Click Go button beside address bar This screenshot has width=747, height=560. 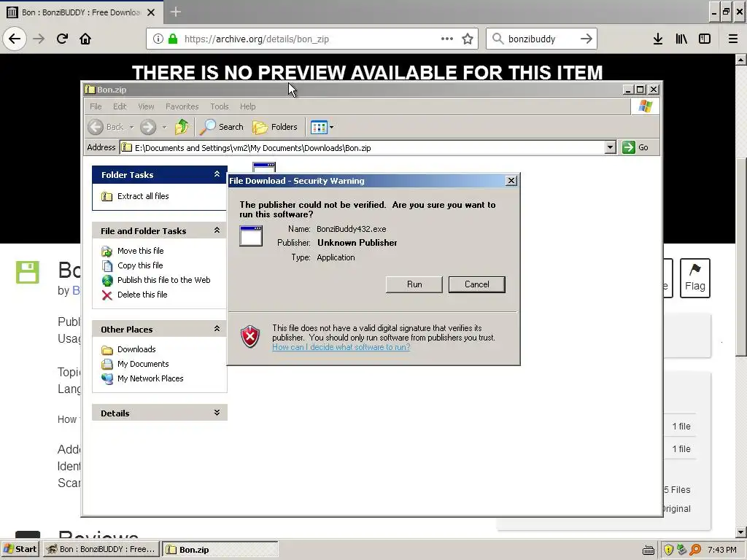pos(636,147)
